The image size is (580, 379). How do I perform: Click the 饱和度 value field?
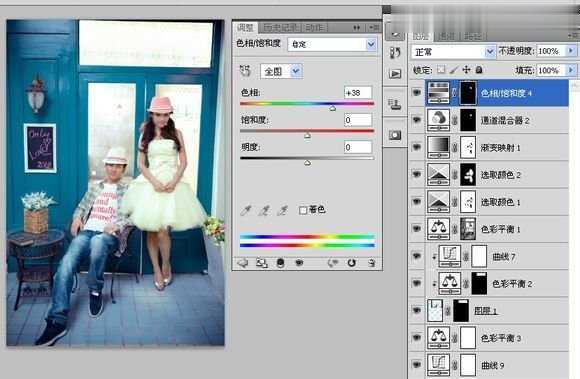point(358,120)
